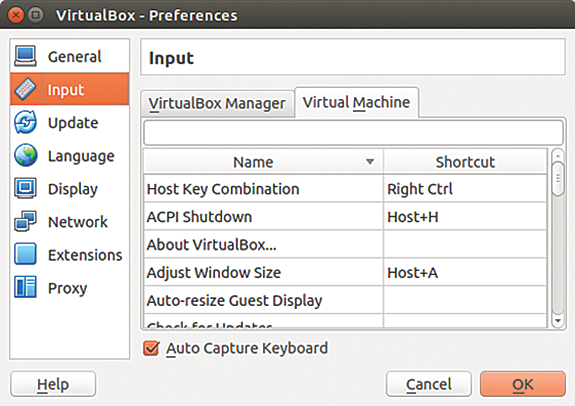Focus the shortcut search filter field
575x406 pixels.
point(354,132)
